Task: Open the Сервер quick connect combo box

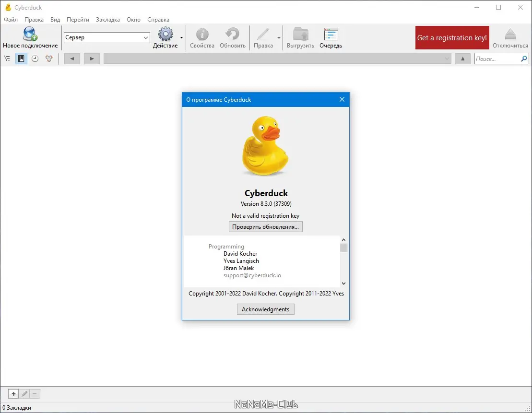Action: point(107,37)
